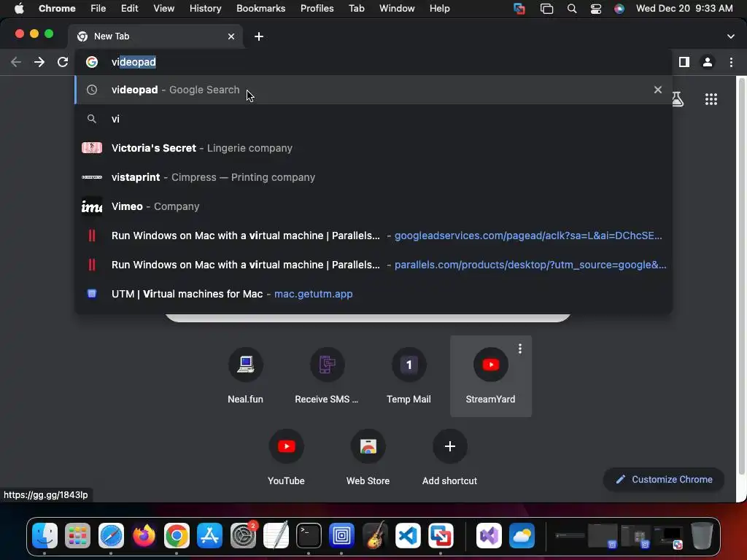This screenshot has height=560, width=747.
Task: Open the Edit menu
Action: 129,8
